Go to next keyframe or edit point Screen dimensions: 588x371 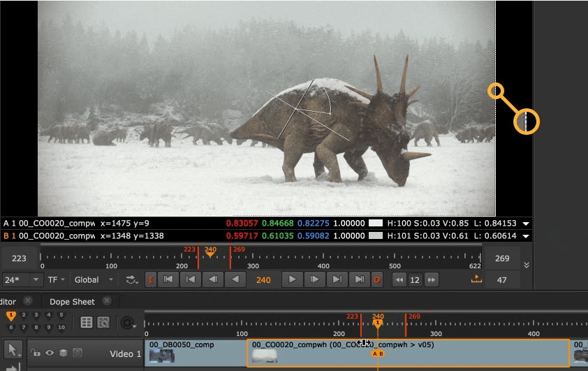pyautogui.click(x=337, y=280)
